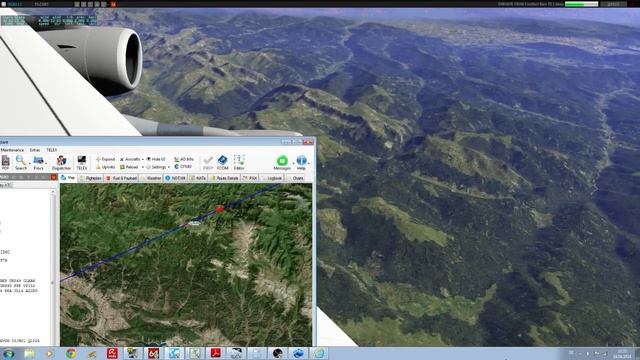Open the file explorer folder in taskbar
The width and height of the screenshot is (640, 360).
pyautogui.click(x=29, y=353)
